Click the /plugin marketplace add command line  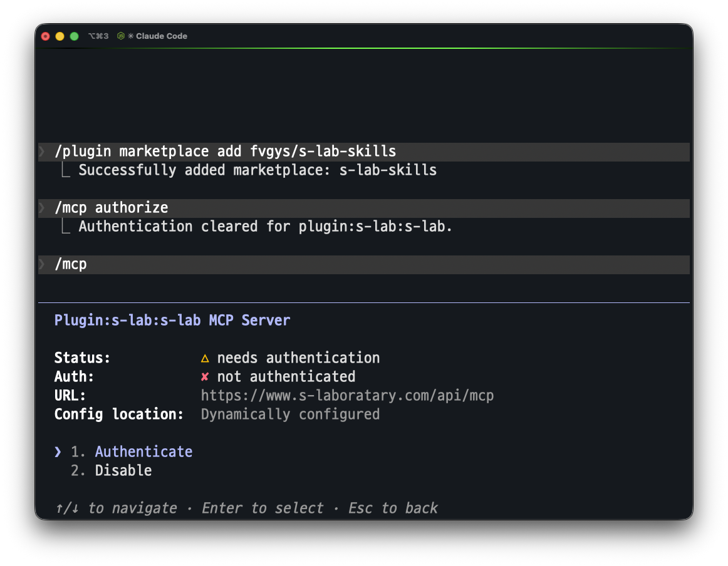[364, 152]
